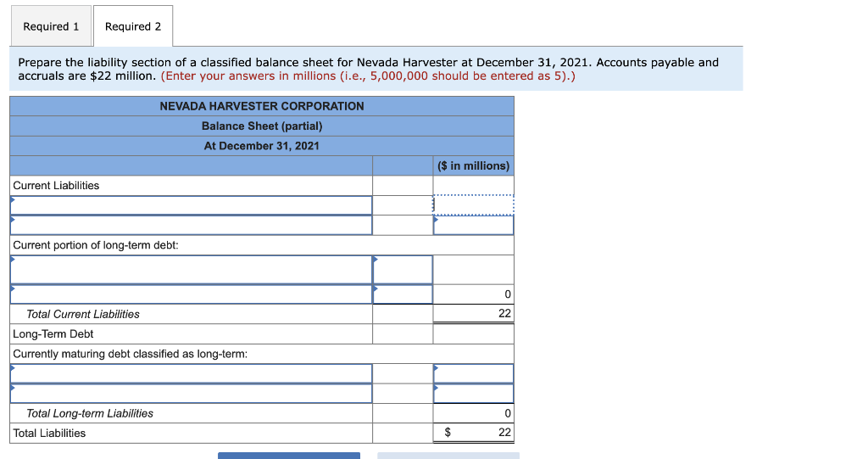Switch to the Required 1 tab
This screenshot has width=868, height=459.
pos(51,26)
